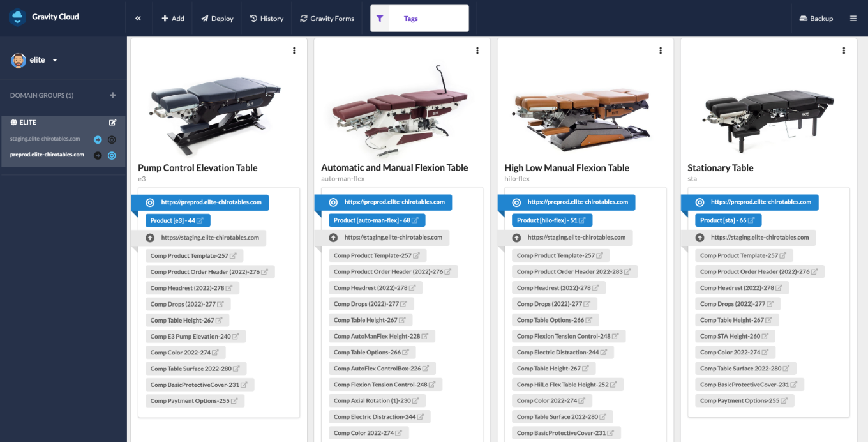Collapse the sidebar with the double-chevron icon
Image resolution: width=868 pixels, height=442 pixels.
tap(138, 19)
